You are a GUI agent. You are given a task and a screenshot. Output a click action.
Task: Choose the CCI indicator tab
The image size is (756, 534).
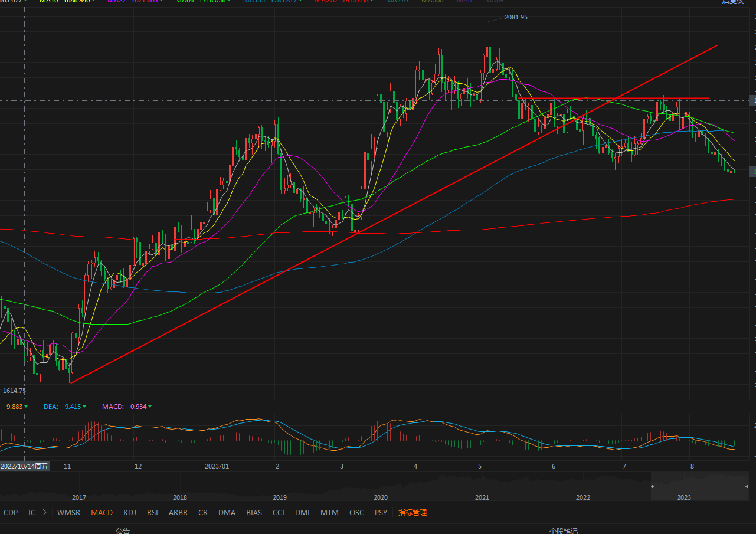[x=279, y=512]
